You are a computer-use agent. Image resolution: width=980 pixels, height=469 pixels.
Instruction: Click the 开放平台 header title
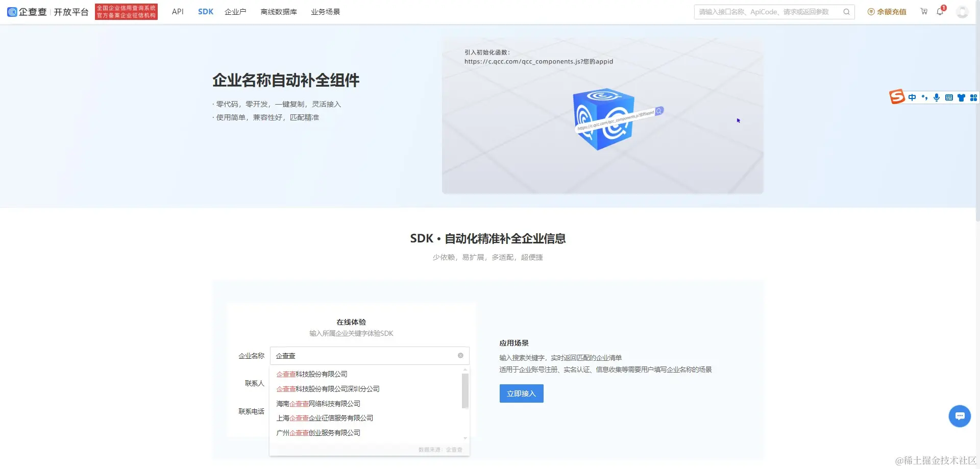[x=71, y=12]
